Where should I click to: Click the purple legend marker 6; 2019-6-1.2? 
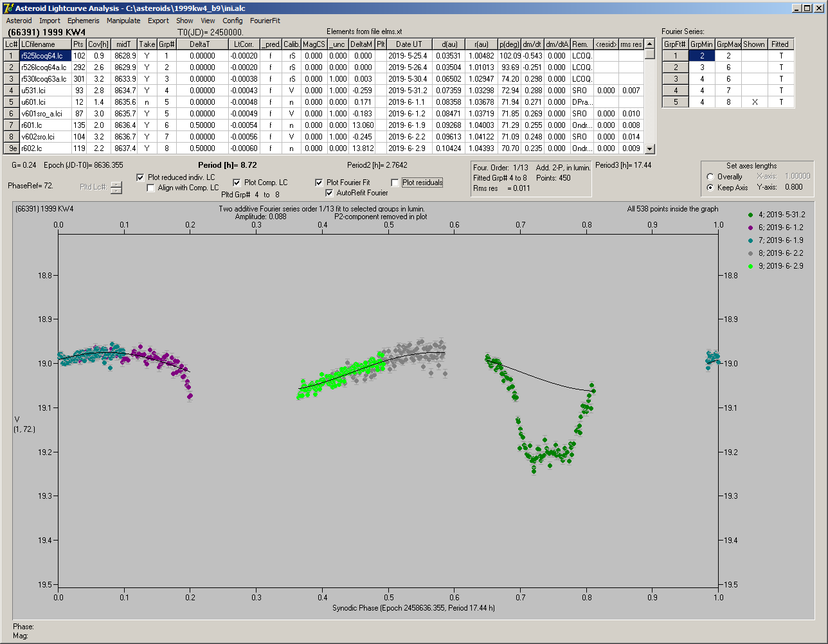(751, 228)
